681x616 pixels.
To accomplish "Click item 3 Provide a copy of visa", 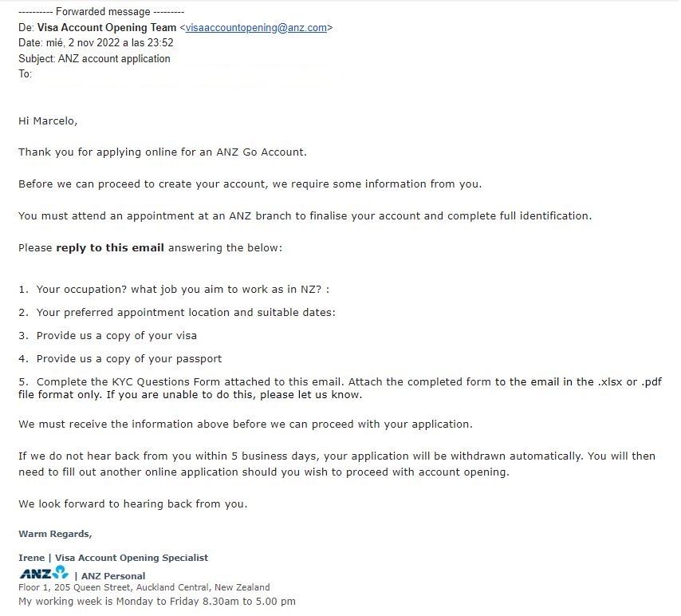I will pyautogui.click(x=108, y=336).
